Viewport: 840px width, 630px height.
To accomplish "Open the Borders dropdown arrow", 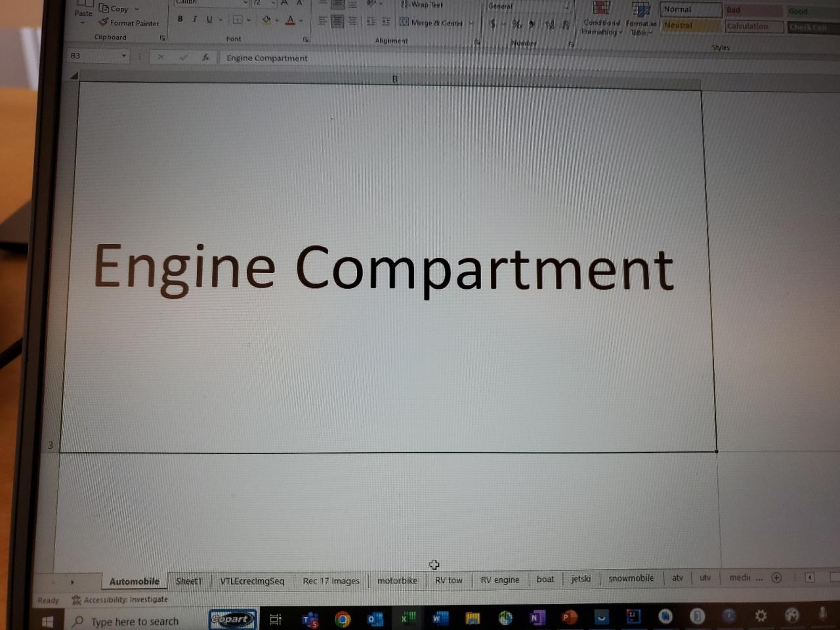I will (x=249, y=20).
